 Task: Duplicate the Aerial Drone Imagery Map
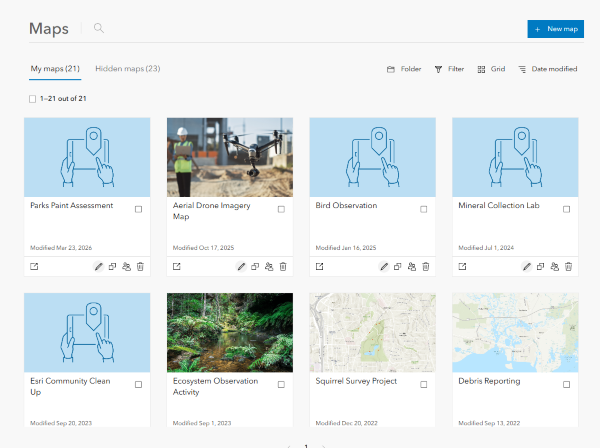click(x=255, y=266)
